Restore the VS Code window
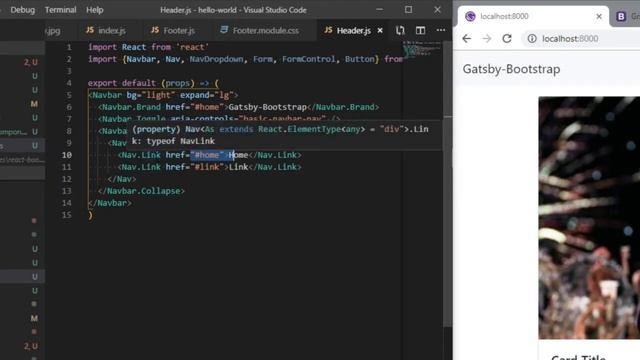640x360 pixels. [408, 10]
